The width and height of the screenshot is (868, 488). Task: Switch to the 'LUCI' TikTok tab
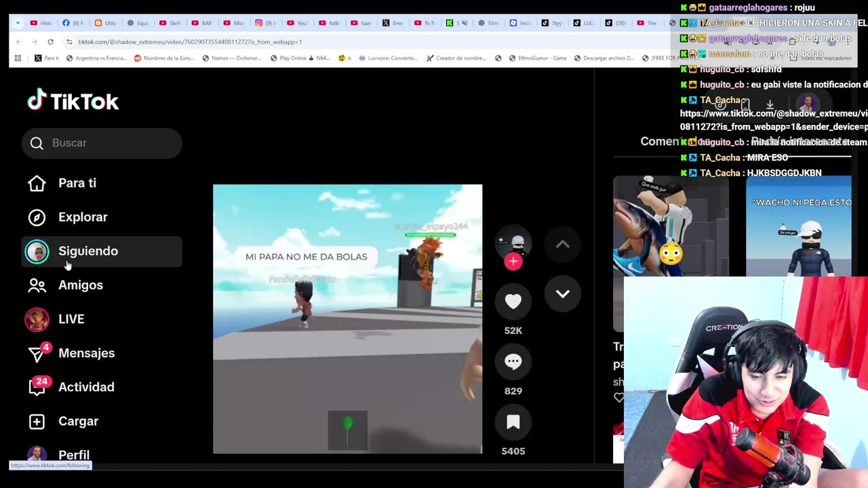tap(585, 23)
